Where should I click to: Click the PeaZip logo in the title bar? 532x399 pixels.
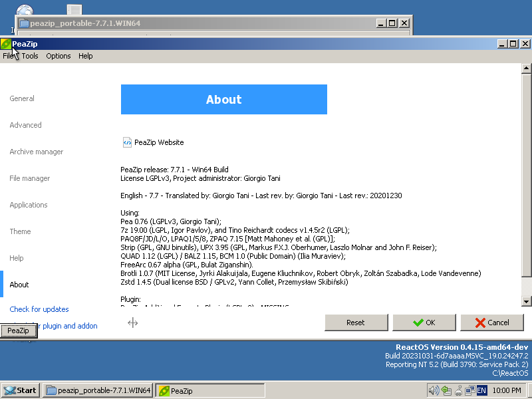(x=7, y=44)
